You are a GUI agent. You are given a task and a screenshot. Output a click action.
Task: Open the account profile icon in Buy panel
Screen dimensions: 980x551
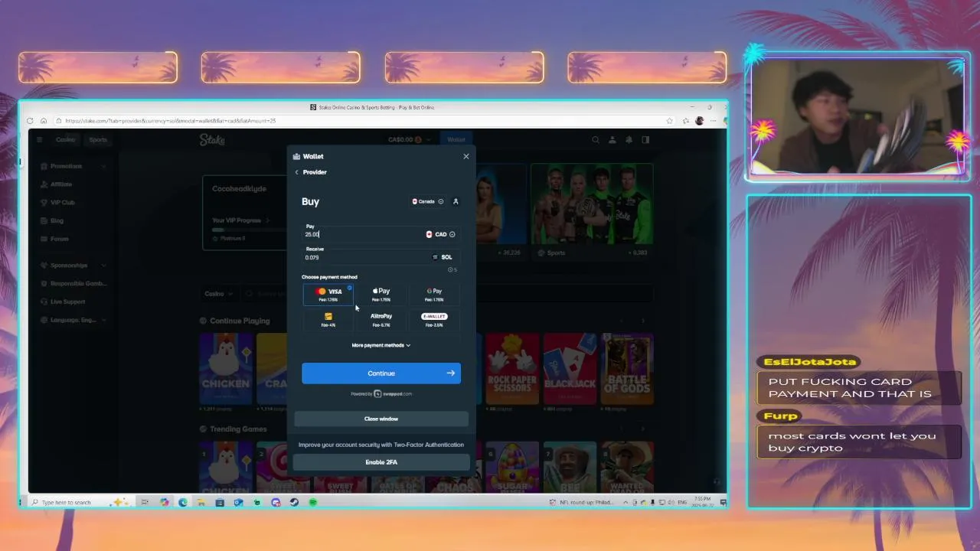(x=456, y=201)
